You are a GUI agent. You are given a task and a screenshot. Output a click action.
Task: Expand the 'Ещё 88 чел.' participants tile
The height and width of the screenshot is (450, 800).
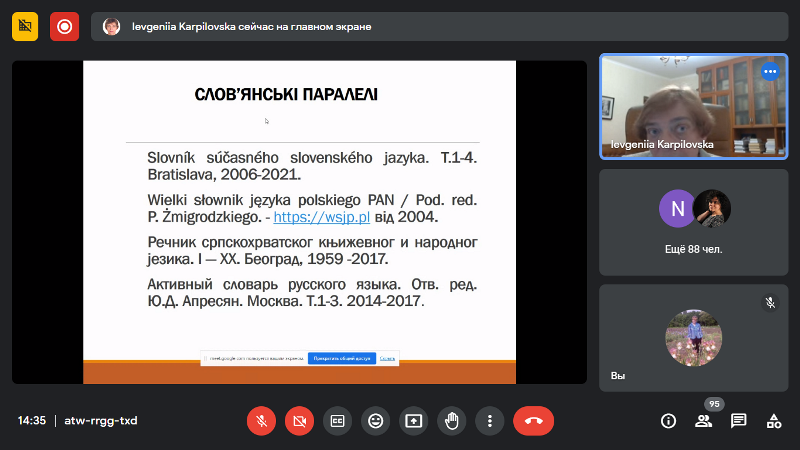coord(693,222)
